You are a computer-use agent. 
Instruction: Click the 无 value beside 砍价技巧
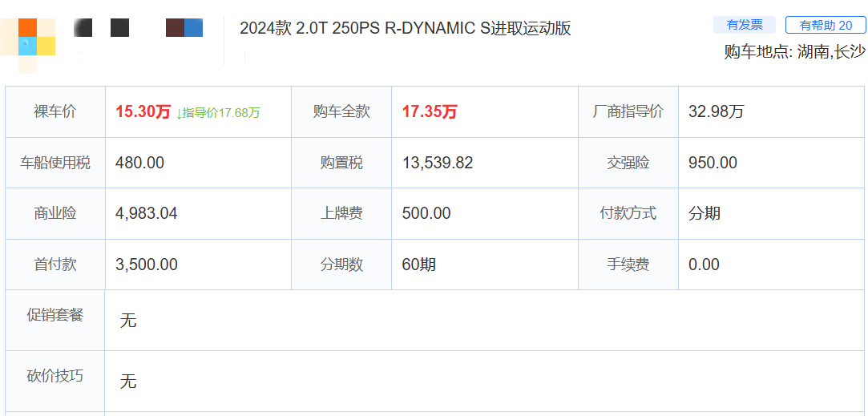(128, 382)
